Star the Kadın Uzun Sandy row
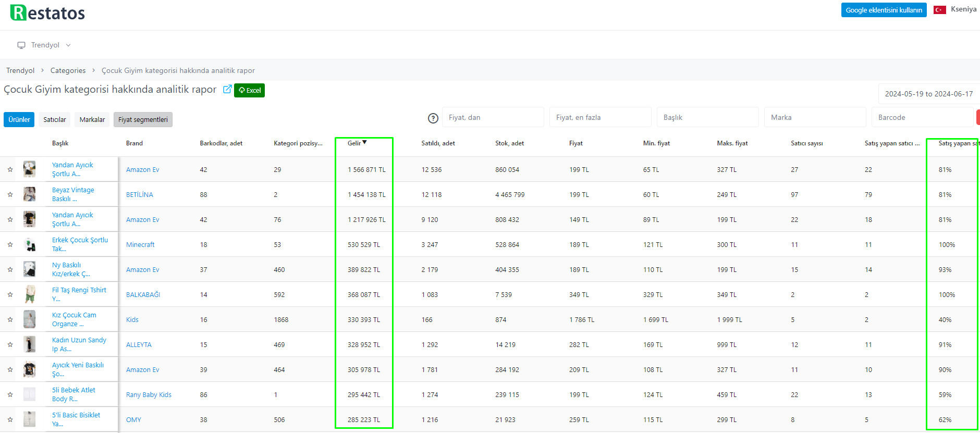This screenshot has height=433, width=980. click(x=10, y=344)
